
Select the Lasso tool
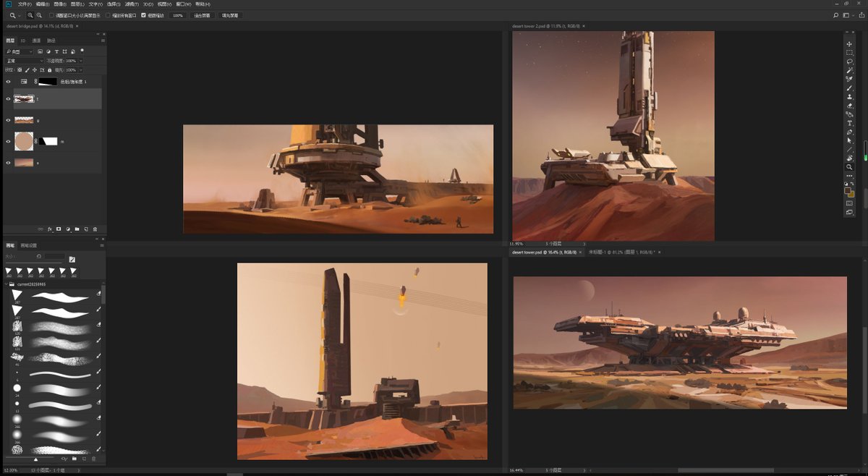[849, 61]
